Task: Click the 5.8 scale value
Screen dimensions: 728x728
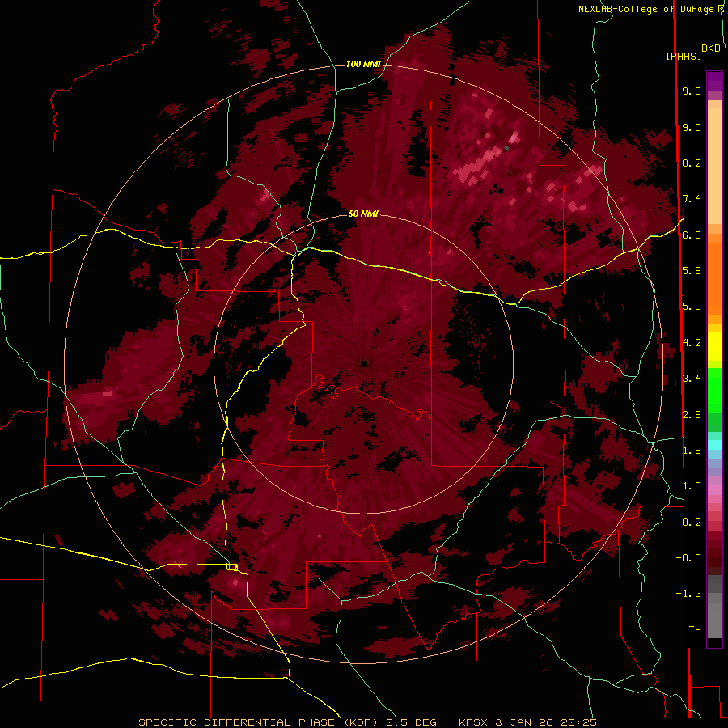Action: pyautogui.click(x=692, y=270)
